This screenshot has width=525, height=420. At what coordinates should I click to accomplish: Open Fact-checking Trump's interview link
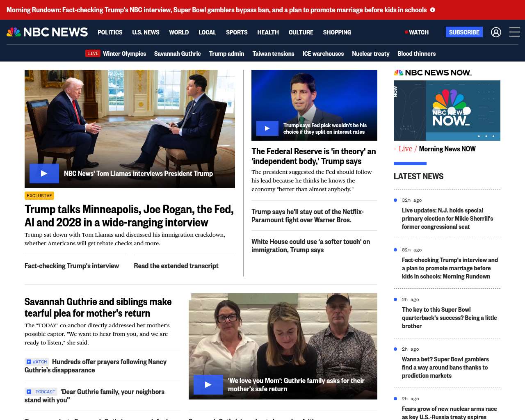coord(72,266)
